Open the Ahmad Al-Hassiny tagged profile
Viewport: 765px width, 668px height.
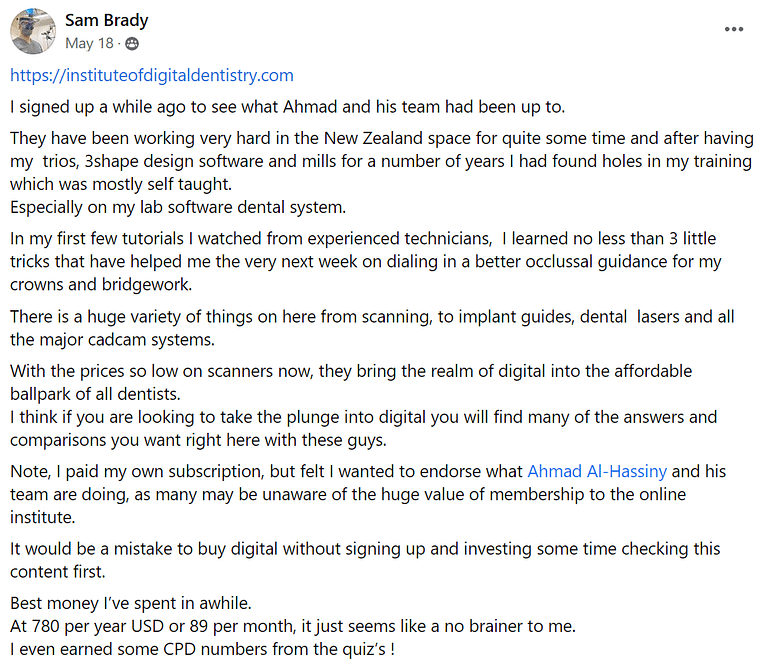point(597,471)
